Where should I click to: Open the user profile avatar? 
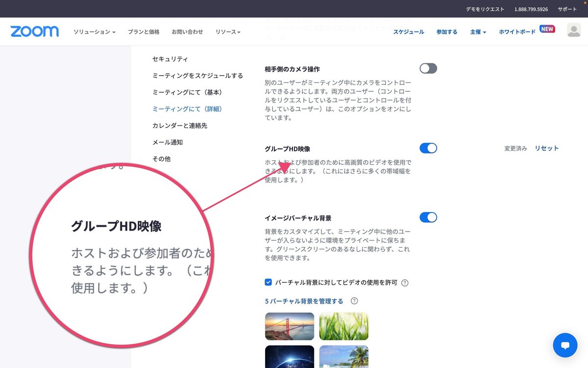574,30
